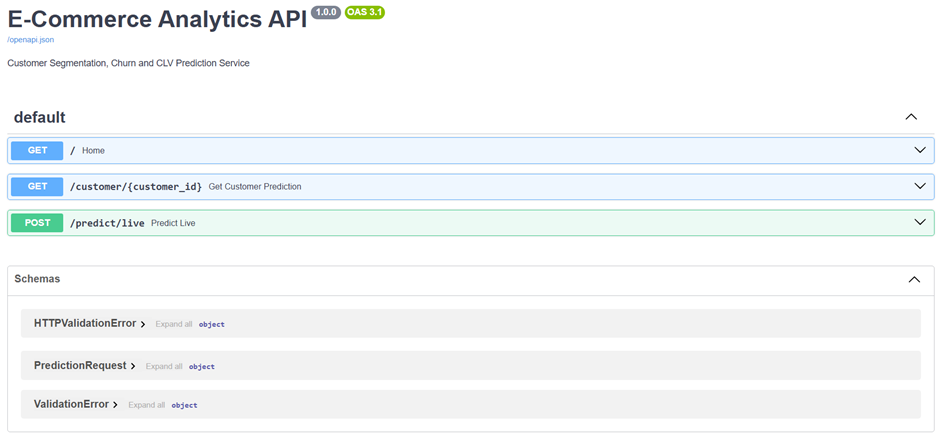Collapse the default section chevron
945x440 pixels.
[911, 117]
